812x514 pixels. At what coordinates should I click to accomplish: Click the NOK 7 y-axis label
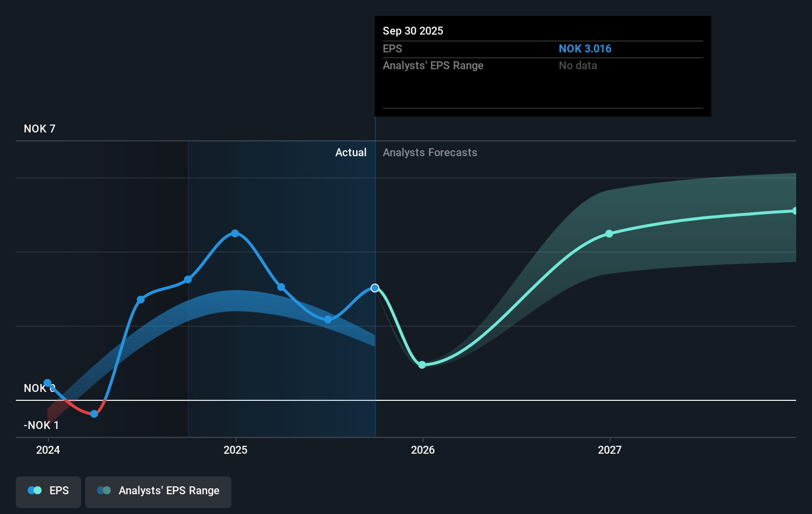click(40, 128)
